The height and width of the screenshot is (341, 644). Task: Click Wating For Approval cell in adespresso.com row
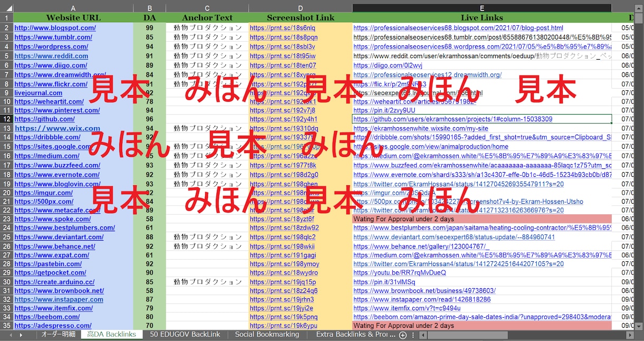(x=482, y=326)
